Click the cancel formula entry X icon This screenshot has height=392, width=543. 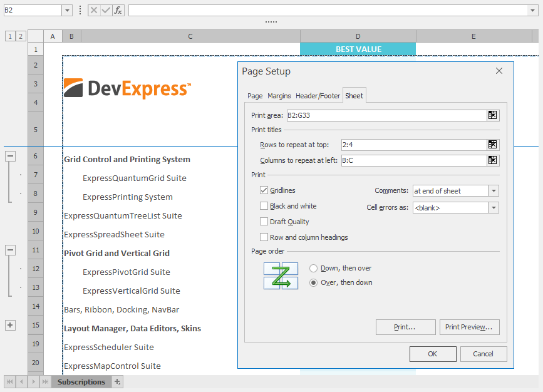[94, 11]
